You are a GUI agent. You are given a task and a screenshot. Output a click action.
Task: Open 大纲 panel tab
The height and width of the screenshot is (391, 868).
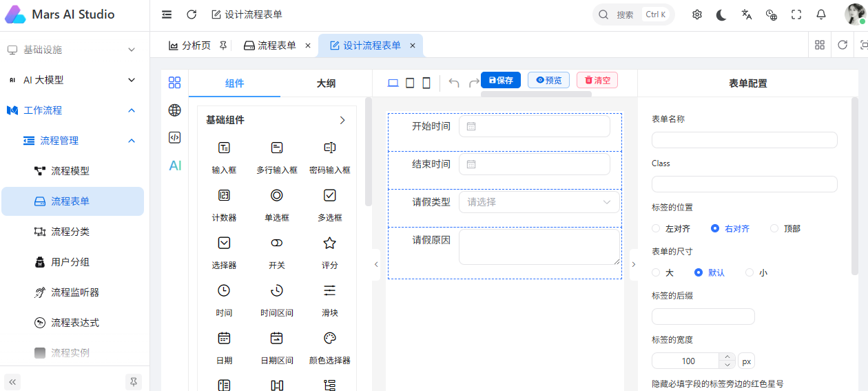tap(326, 83)
